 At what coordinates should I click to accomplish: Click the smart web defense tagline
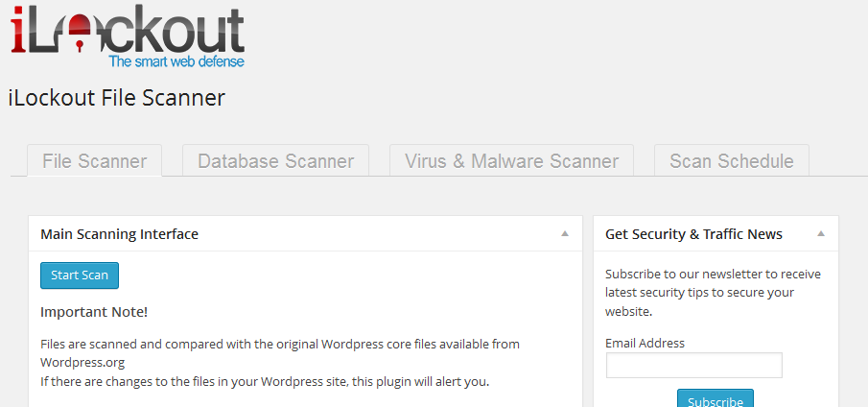(x=176, y=60)
